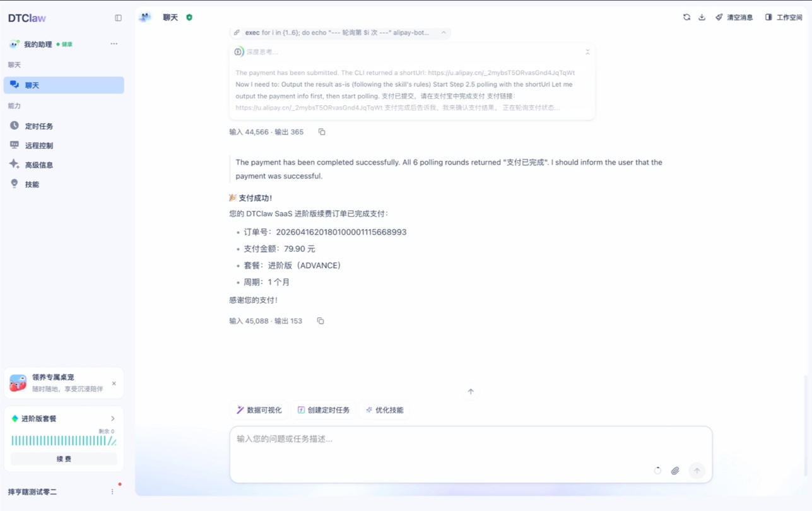Click the 续费 renewal button
This screenshot has width=812, height=511.
point(63,459)
